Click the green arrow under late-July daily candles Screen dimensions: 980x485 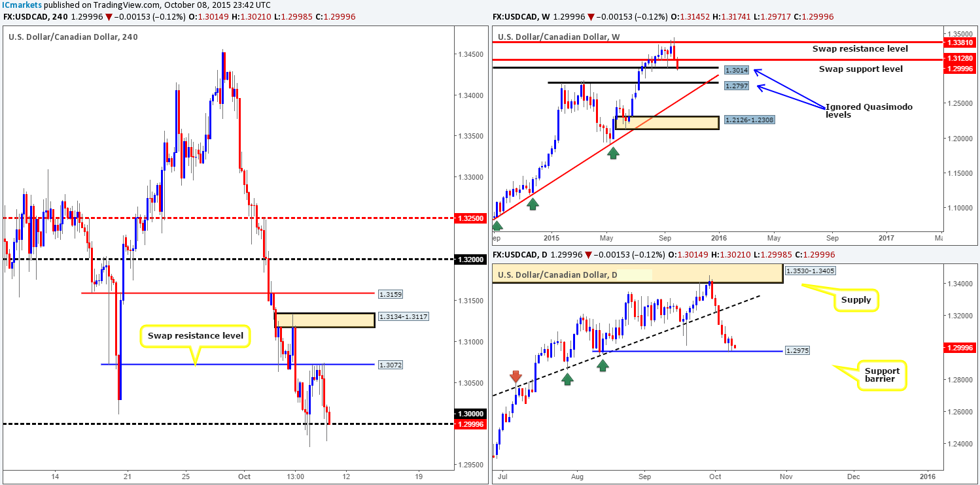point(567,378)
